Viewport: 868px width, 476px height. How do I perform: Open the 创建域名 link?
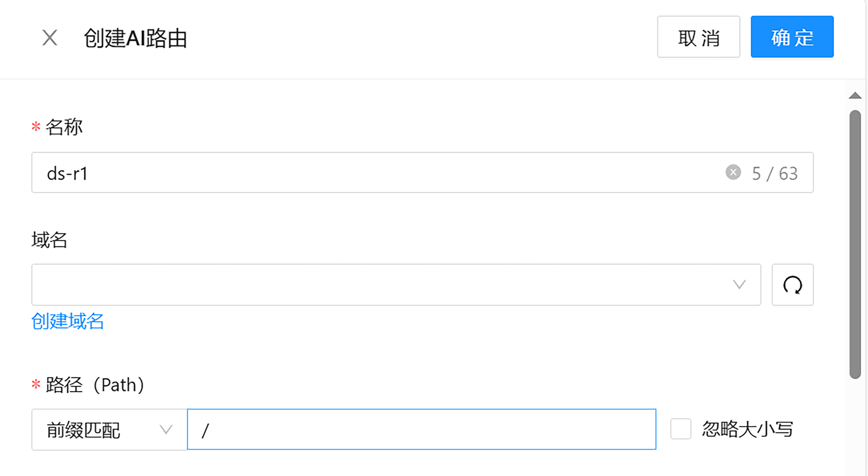[x=67, y=321]
